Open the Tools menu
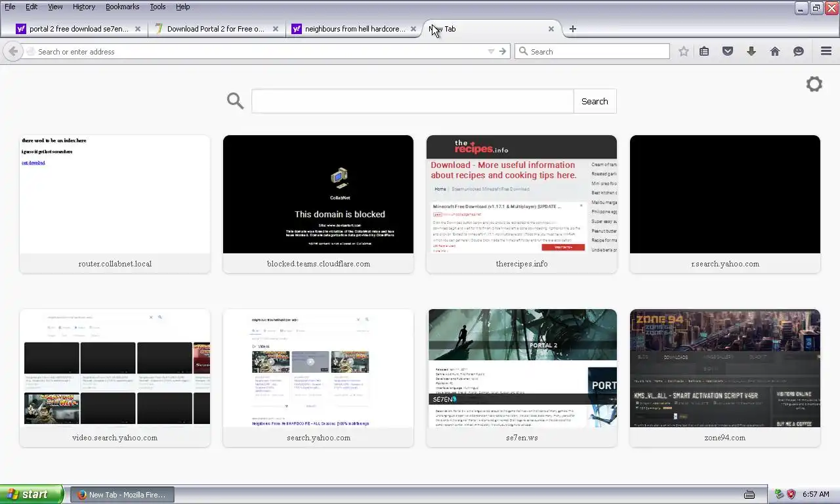The image size is (840, 504). (157, 7)
